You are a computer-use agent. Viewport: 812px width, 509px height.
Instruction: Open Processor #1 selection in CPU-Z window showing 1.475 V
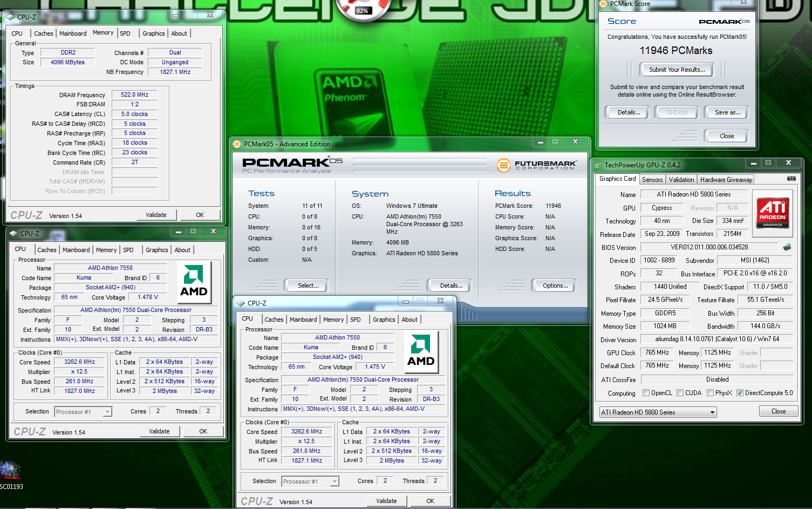(310, 481)
